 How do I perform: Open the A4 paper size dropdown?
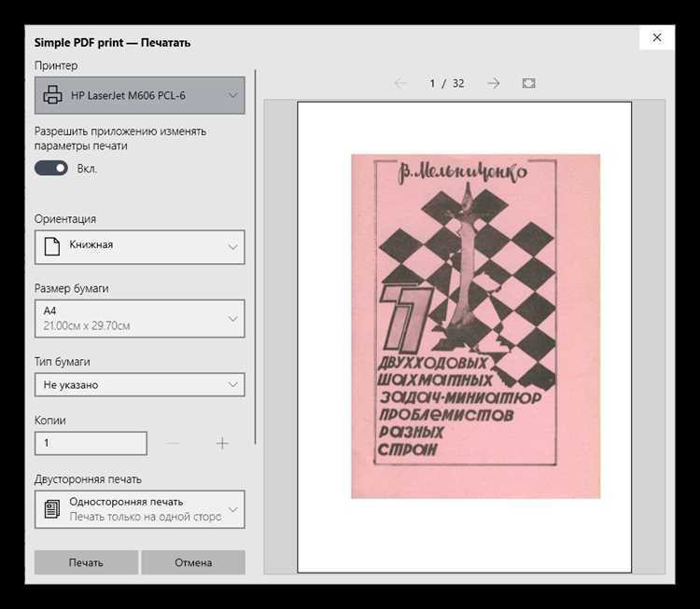tap(140, 318)
